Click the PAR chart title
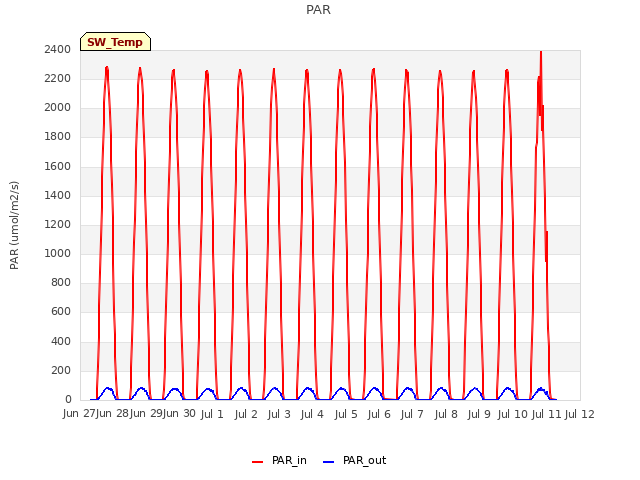 point(318,9)
